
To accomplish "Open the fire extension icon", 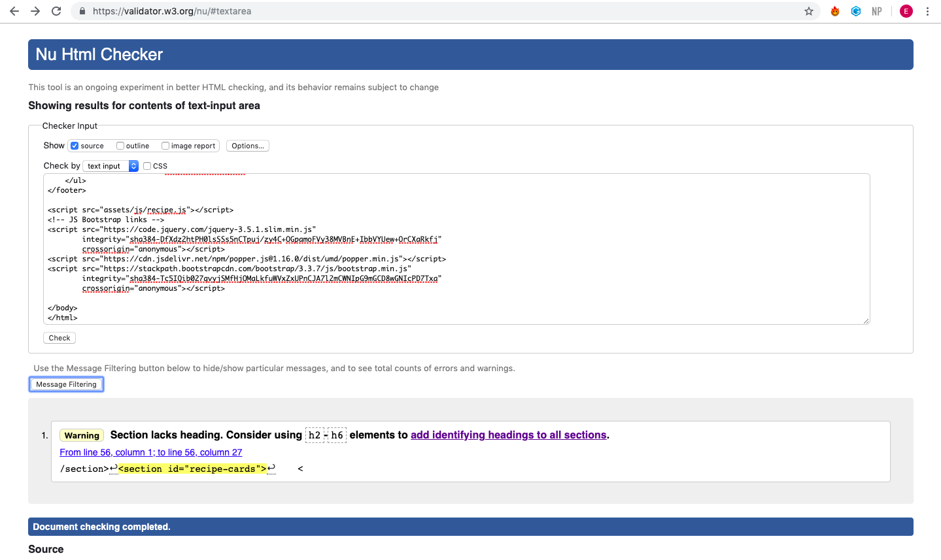I will point(835,11).
